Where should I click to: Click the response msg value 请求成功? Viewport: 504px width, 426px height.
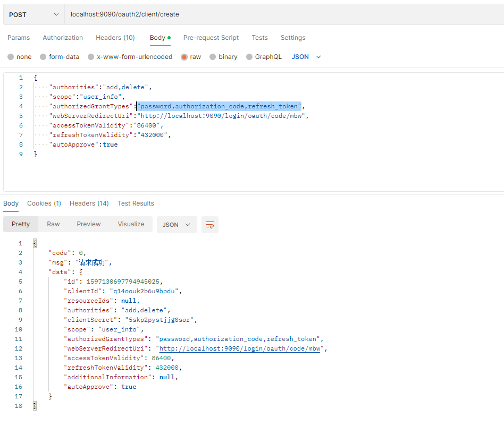pos(91,262)
